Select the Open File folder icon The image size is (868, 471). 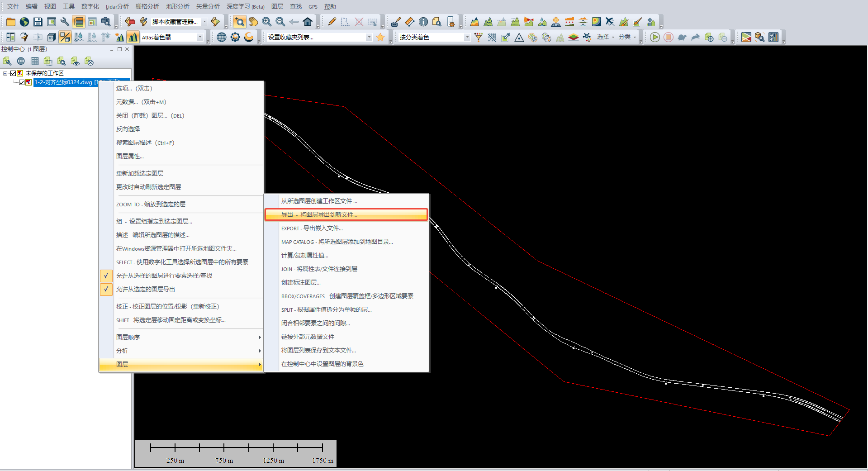click(x=10, y=21)
